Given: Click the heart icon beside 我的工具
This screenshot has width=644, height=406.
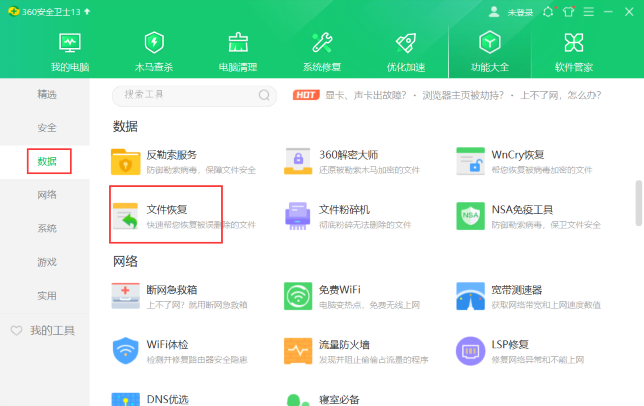Looking at the screenshot, I should click(x=16, y=330).
